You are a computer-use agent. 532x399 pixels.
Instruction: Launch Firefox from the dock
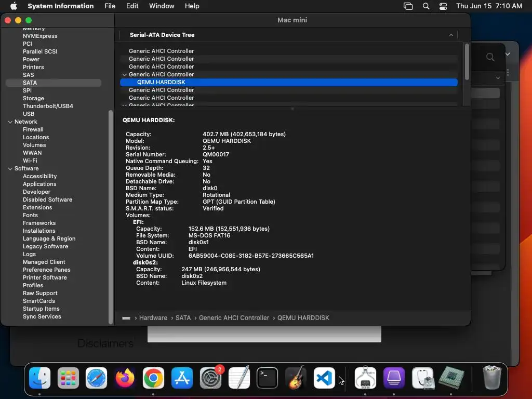(125, 378)
